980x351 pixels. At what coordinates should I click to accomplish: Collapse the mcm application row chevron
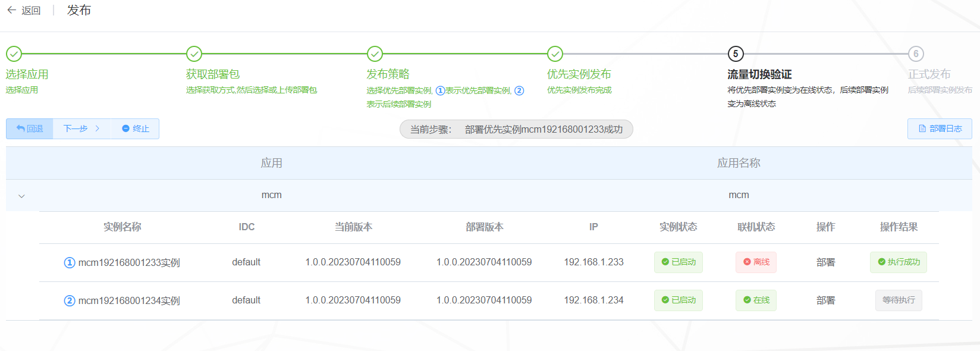tap(21, 196)
